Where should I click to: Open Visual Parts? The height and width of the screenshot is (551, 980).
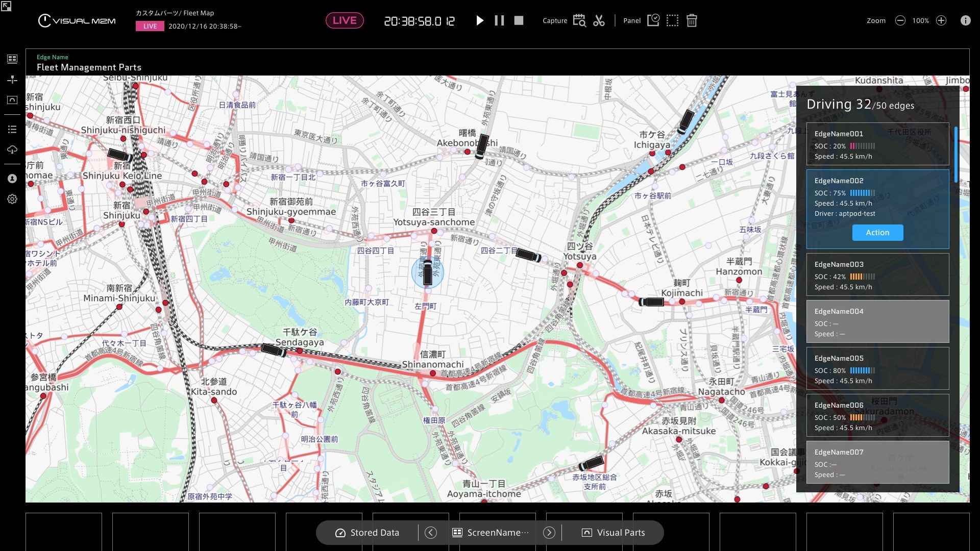pyautogui.click(x=614, y=533)
